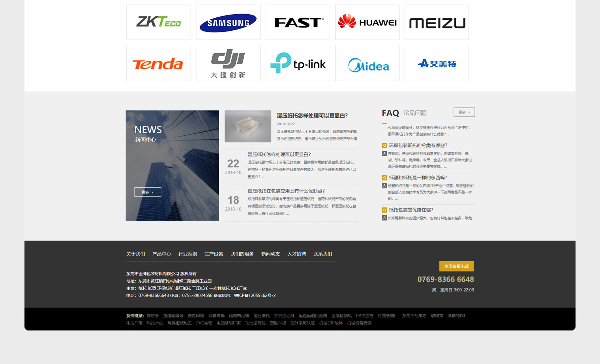Open the FAST brand logo
This screenshot has height=364, width=600.
pyautogui.click(x=298, y=22)
